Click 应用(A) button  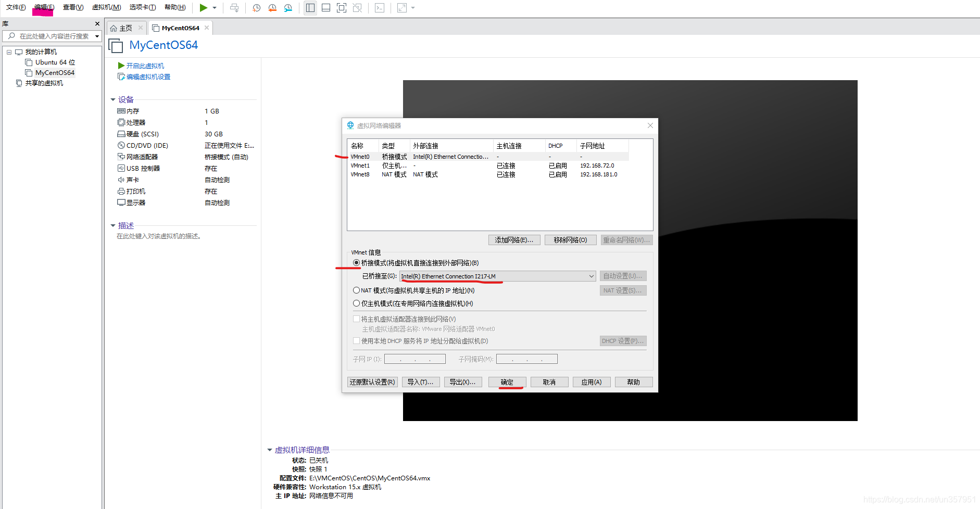tap(592, 382)
